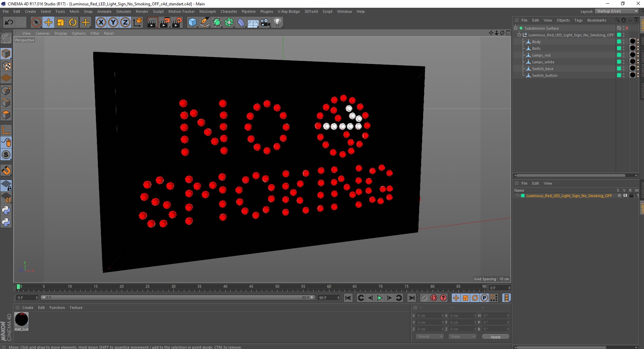Open the Deformer objects icon
The height and width of the screenshot is (349, 644).
(x=241, y=23)
